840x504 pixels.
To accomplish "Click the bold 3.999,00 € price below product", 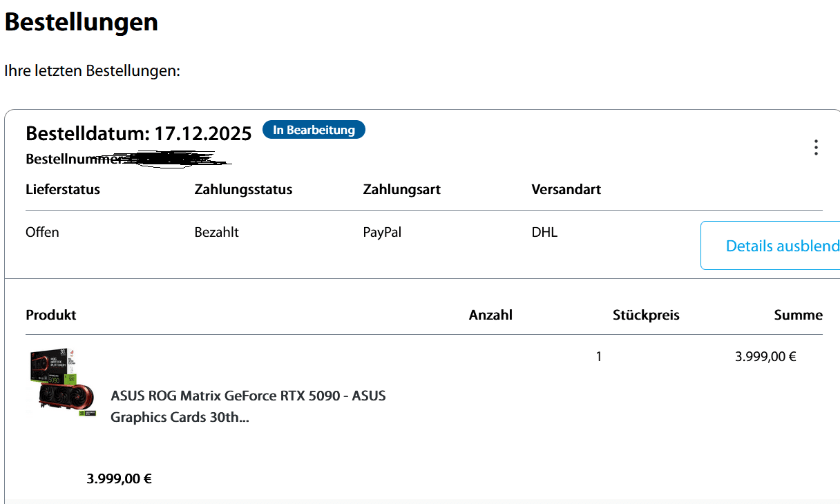I will 119,478.
